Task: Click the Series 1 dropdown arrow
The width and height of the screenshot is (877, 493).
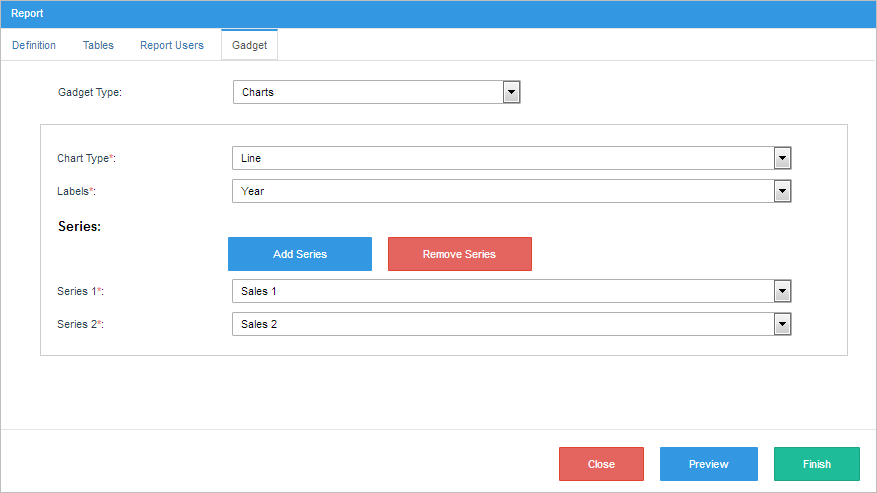Action: [783, 291]
